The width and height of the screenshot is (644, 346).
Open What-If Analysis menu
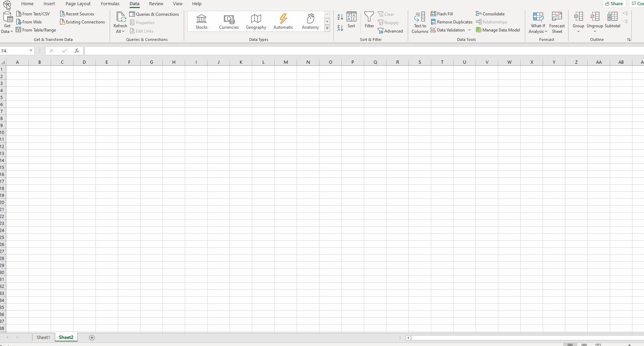coord(538,22)
